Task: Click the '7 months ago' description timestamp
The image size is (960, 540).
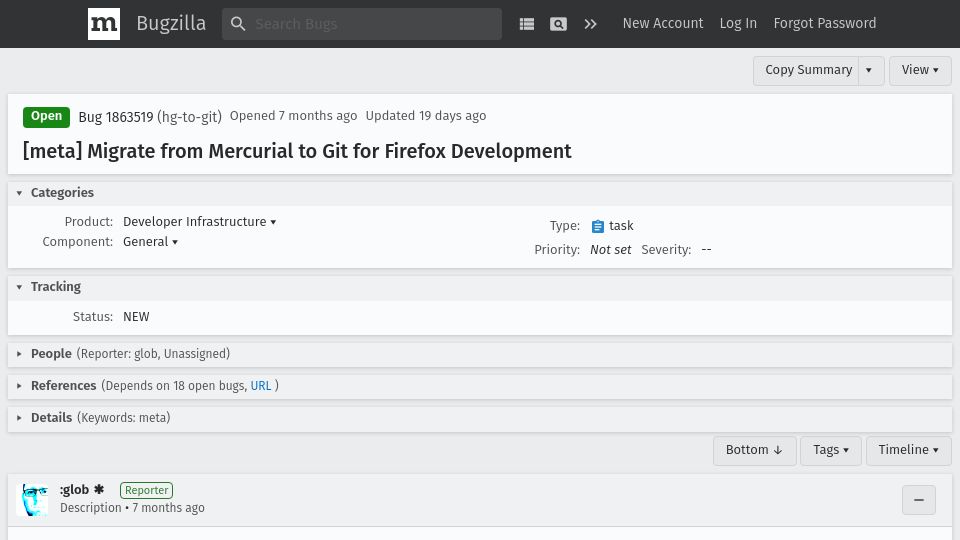Action: pyautogui.click(x=168, y=508)
